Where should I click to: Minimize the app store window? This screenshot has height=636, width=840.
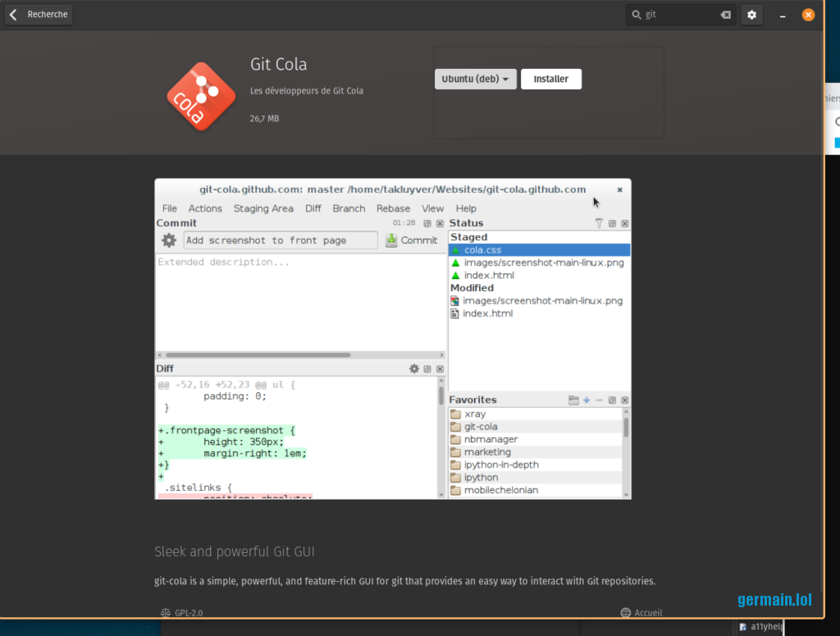(783, 15)
